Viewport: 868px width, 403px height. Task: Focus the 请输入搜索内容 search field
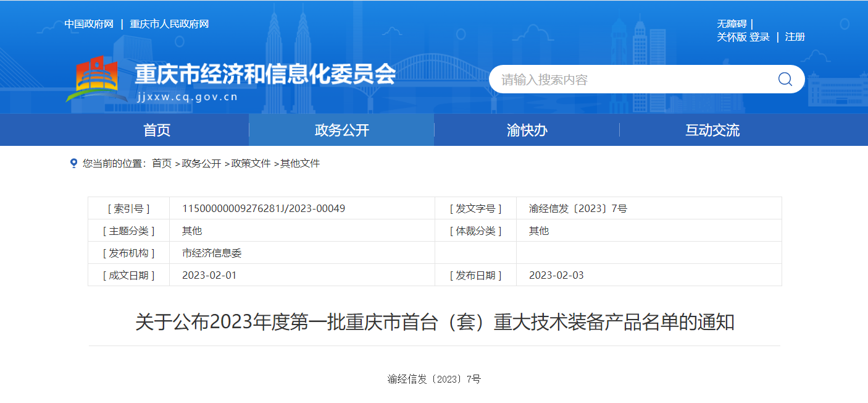(630, 80)
